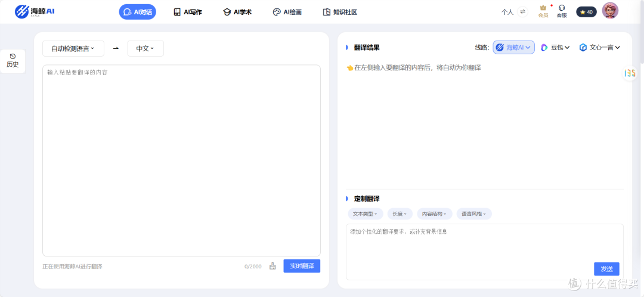The image size is (644, 297).
Task: Click the page vertical scrollbar
Action: point(642,33)
